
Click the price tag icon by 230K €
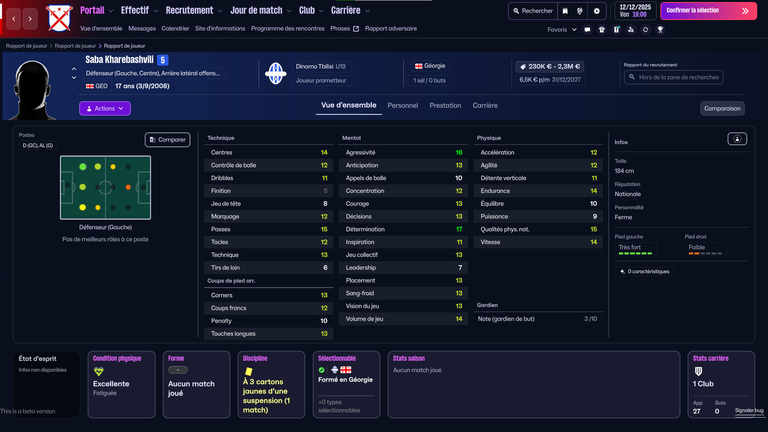click(523, 67)
